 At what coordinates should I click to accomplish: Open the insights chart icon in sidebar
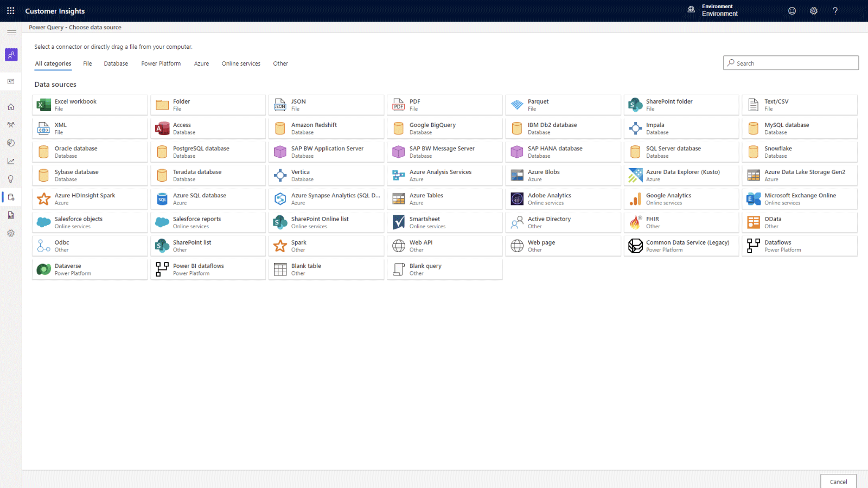(x=11, y=160)
